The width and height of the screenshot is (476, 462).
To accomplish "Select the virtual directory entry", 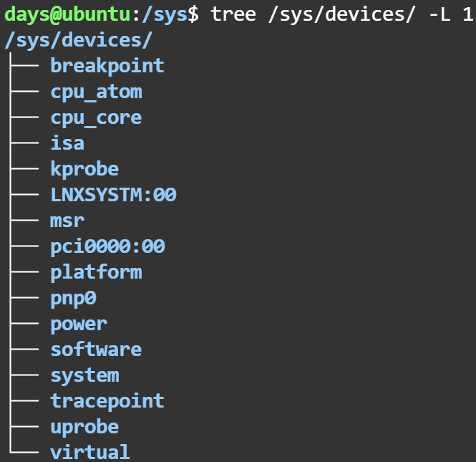I will point(90,453).
